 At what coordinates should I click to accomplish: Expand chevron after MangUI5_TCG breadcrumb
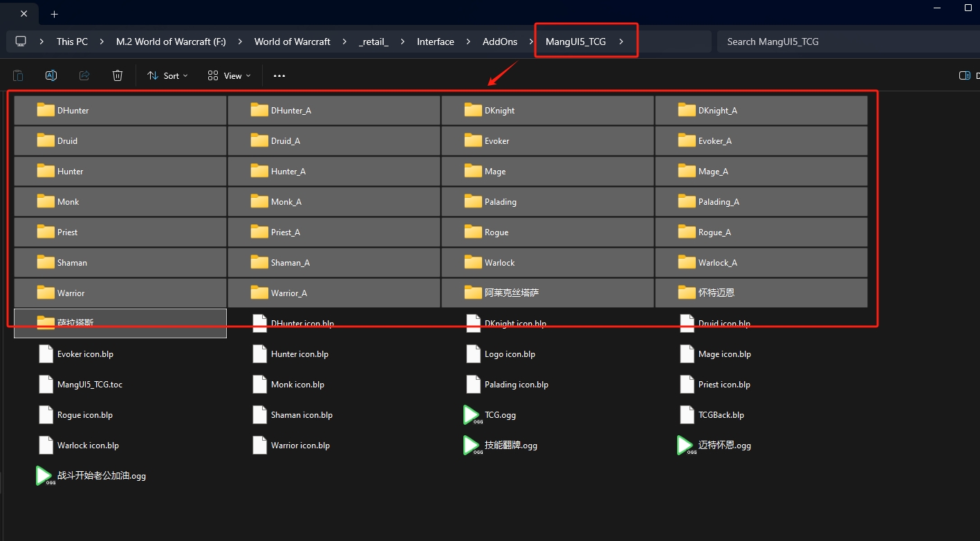(x=621, y=42)
